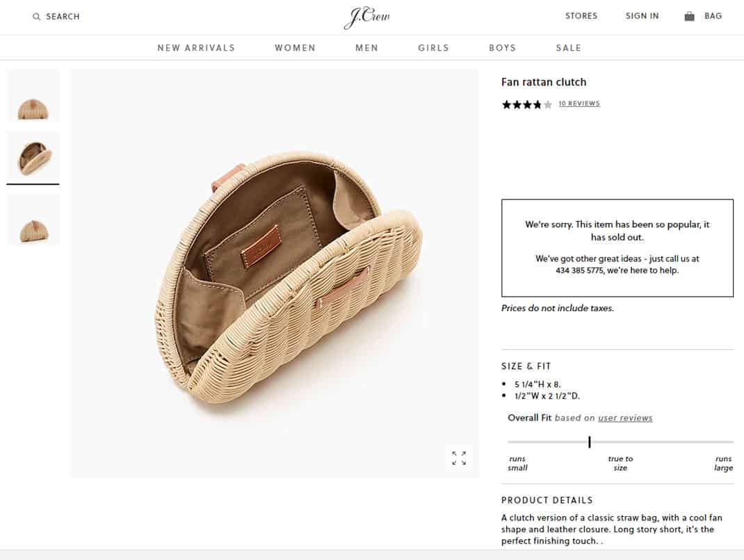This screenshot has height=560, width=744.
Task: Open the Girls menu
Action: [434, 48]
